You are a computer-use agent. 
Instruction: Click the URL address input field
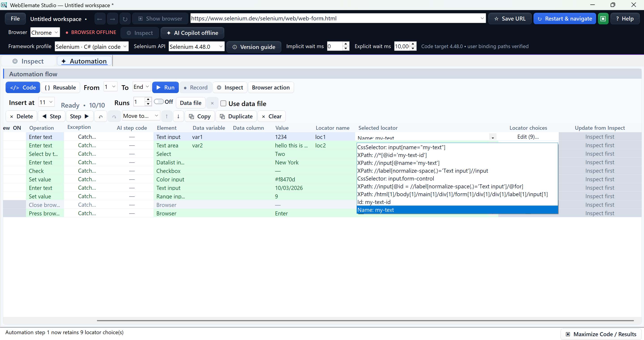[x=335, y=19]
